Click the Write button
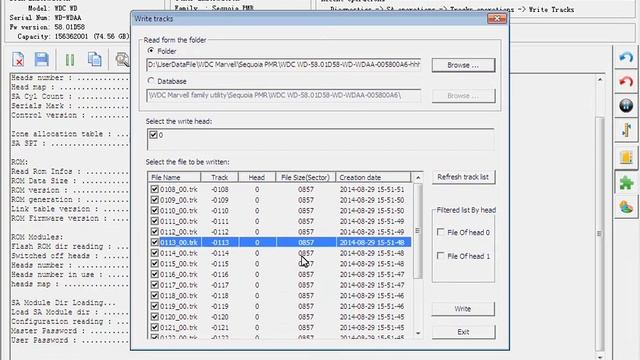The image size is (640, 360). click(x=463, y=309)
